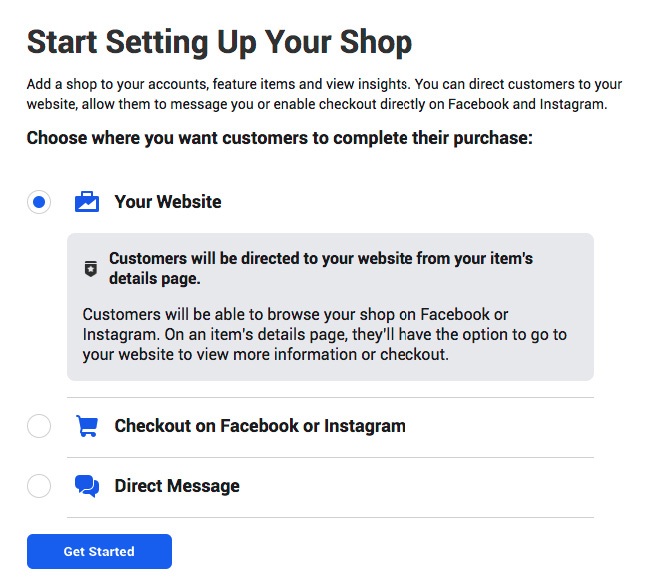This screenshot has height=586, width=656.
Task: Click the Direct Message option label
Action: (177, 486)
